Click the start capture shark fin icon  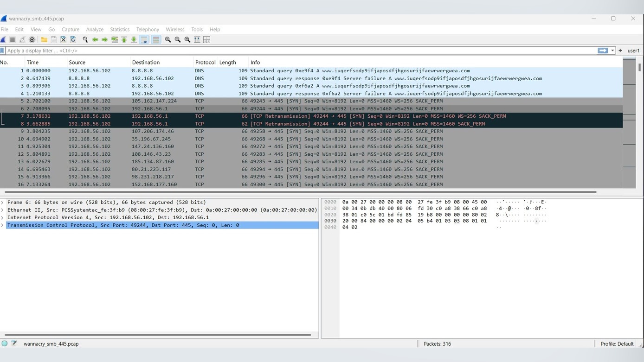click(3, 40)
